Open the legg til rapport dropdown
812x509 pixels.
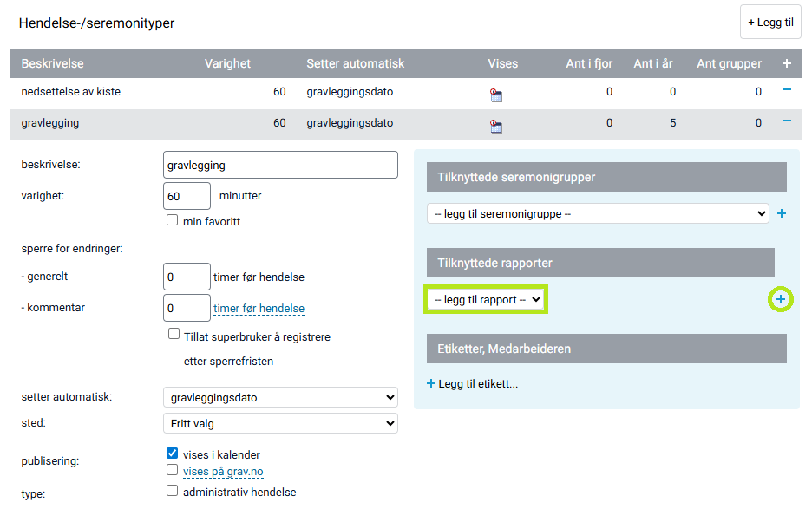click(x=486, y=298)
